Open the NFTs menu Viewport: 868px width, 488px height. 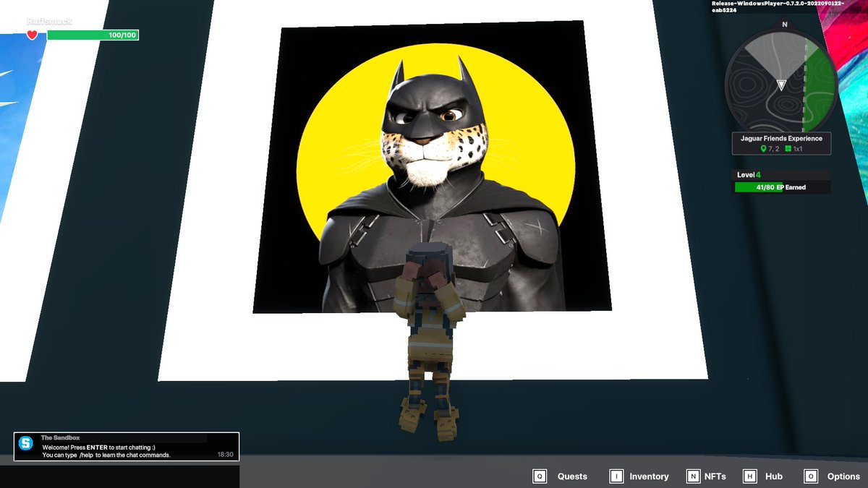(715, 476)
